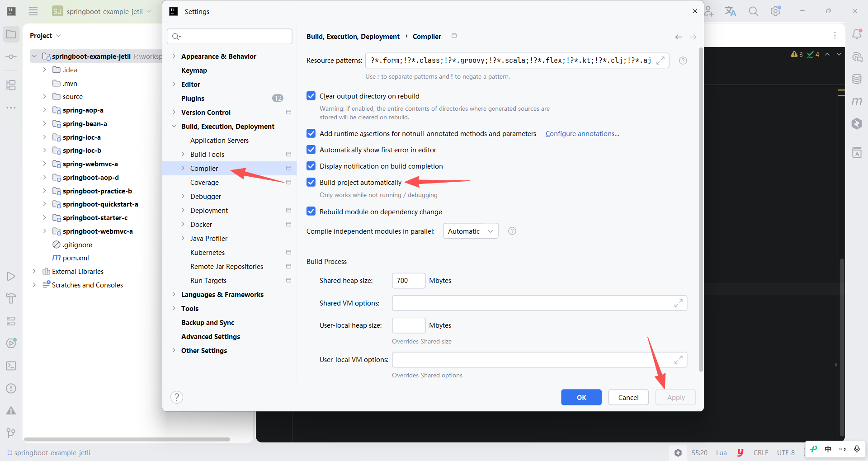Open the springboot-example-jetli project selector
Viewport: 868px width, 461px height.
(x=102, y=11)
